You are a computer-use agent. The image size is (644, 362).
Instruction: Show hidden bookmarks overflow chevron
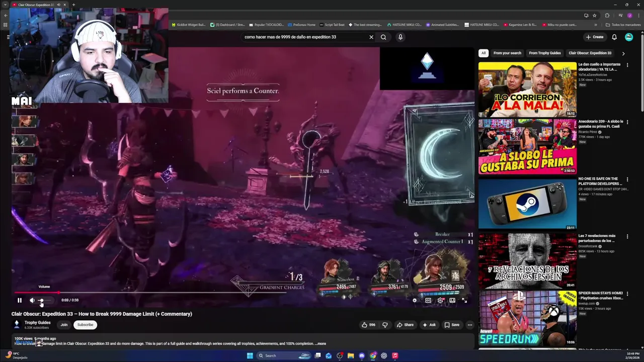point(596,25)
